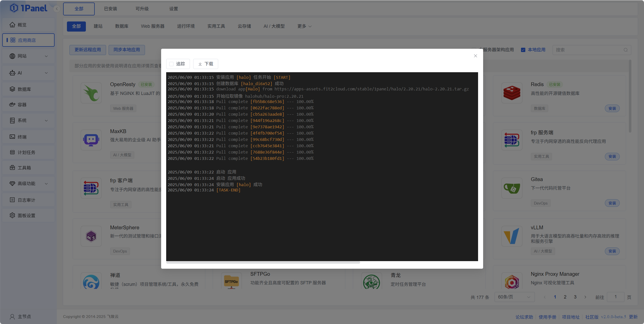Click the frp 服务端 app icon
Viewport: 644px width, 324px height.
click(x=512, y=140)
